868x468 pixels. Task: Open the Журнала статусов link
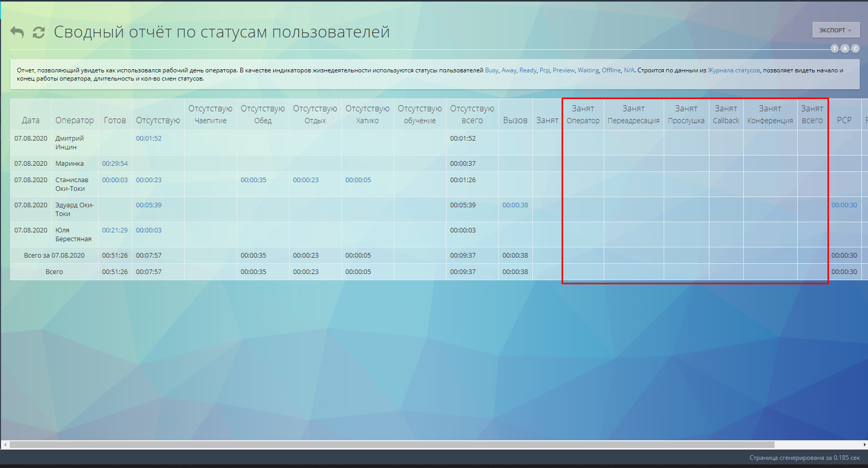734,70
